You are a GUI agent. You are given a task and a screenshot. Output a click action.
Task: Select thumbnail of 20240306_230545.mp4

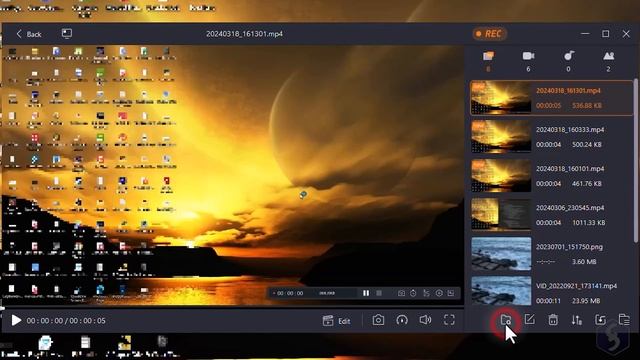pyautogui.click(x=501, y=215)
